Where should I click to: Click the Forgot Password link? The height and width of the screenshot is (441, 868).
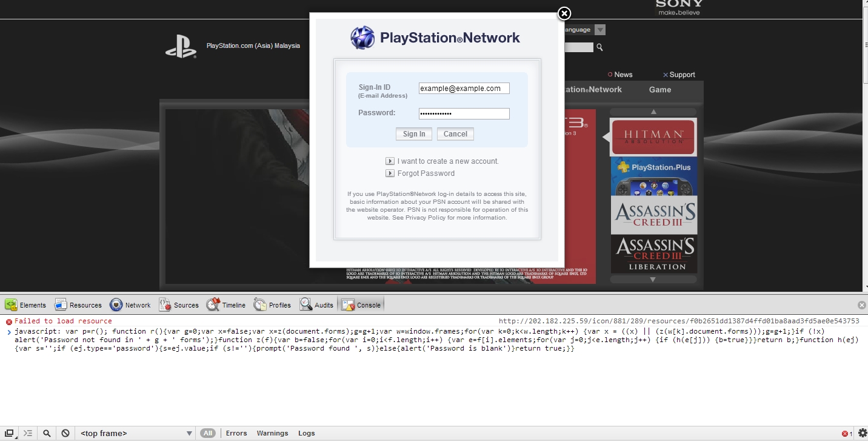[x=426, y=173]
